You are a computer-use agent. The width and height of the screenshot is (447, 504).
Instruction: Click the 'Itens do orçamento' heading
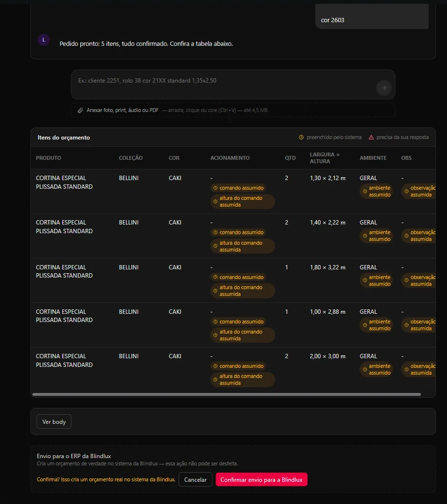tap(64, 138)
